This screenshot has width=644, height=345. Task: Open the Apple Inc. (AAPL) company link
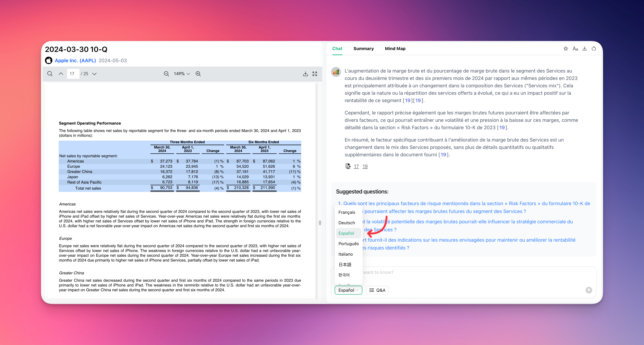coord(75,61)
